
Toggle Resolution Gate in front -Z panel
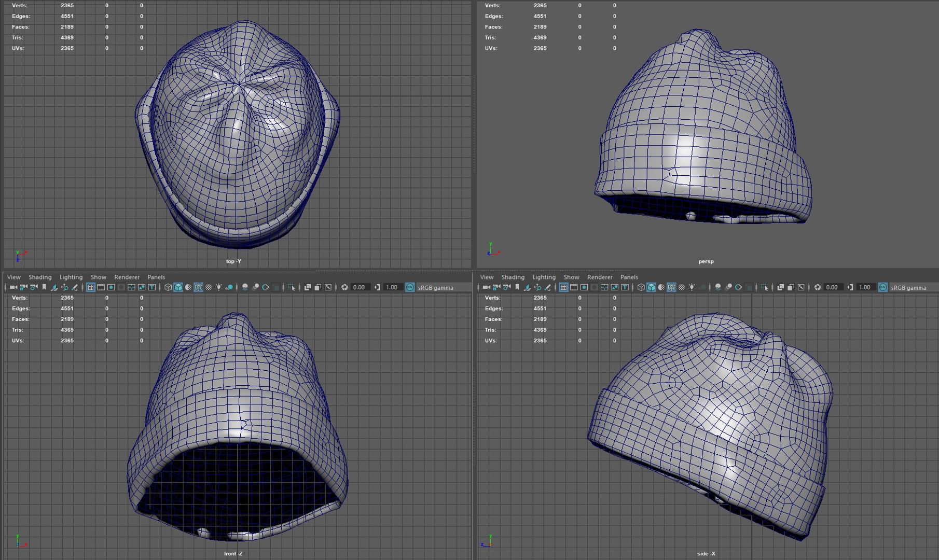pos(111,287)
